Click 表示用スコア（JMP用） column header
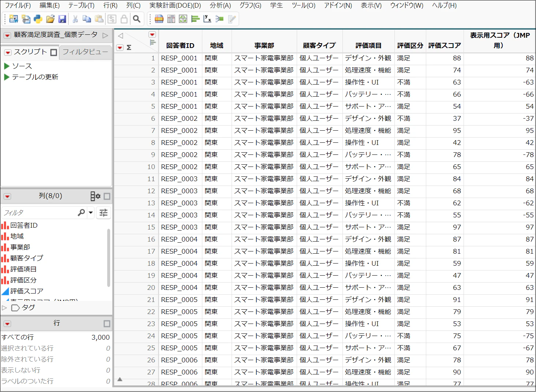536x392 pixels. pyautogui.click(x=500, y=40)
